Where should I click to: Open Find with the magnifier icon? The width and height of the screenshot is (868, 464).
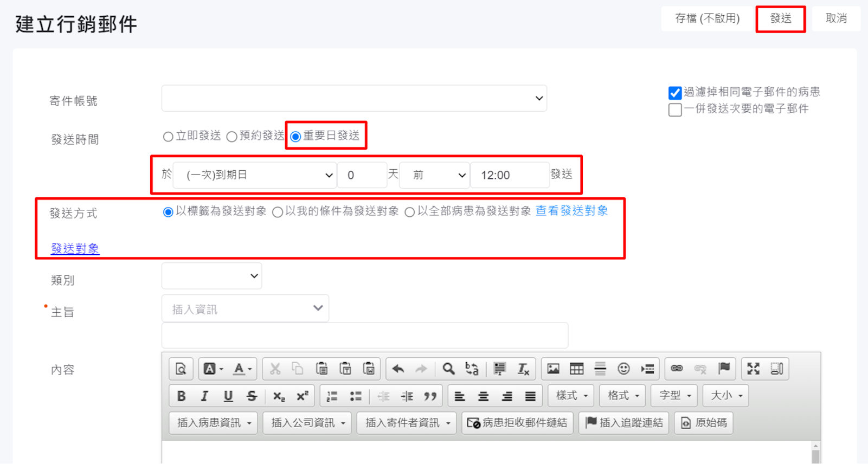(448, 369)
